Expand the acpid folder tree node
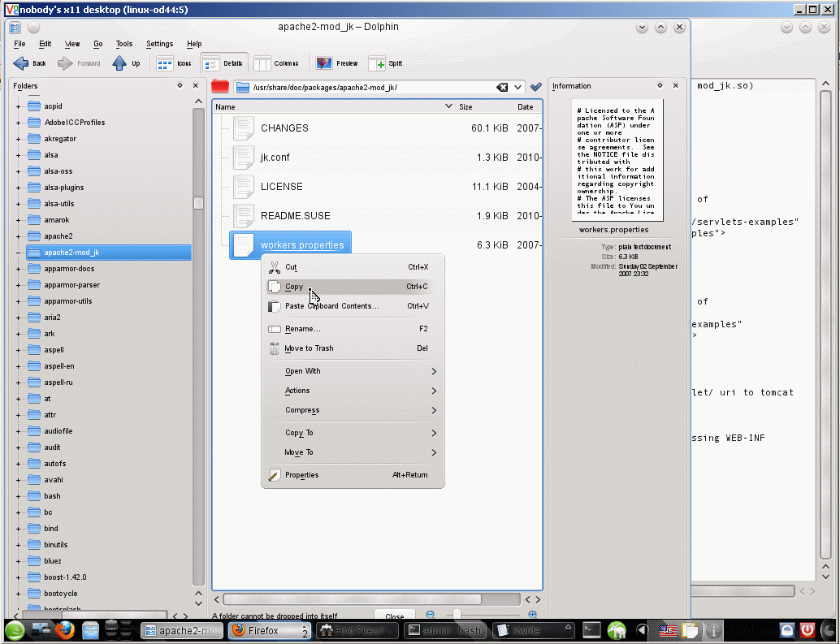This screenshot has height=644, width=840. pyautogui.click(x=18, y=106)
